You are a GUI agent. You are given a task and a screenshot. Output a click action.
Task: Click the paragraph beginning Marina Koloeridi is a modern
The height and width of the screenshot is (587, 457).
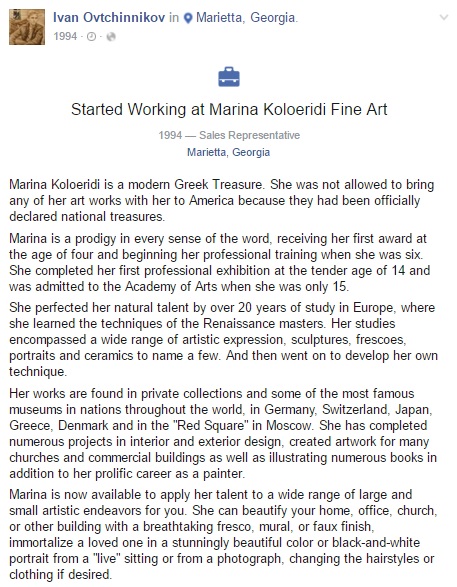click(x=222, y=200)
